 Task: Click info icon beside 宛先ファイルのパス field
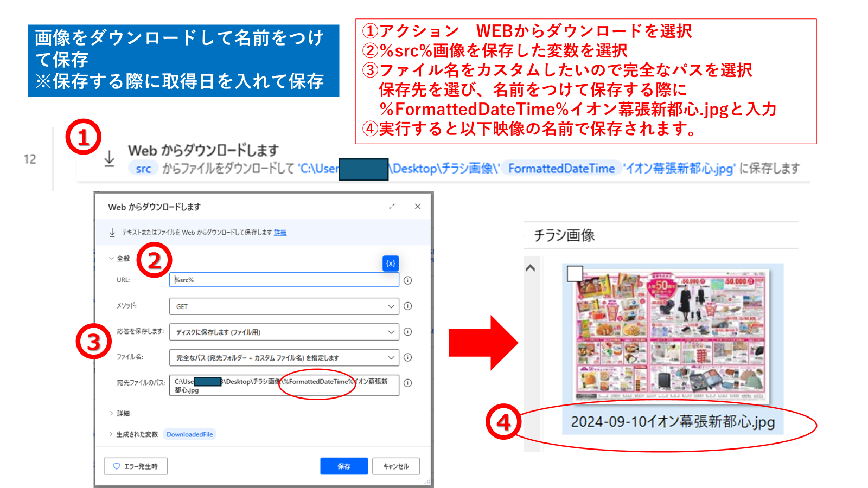pos(408,383)
